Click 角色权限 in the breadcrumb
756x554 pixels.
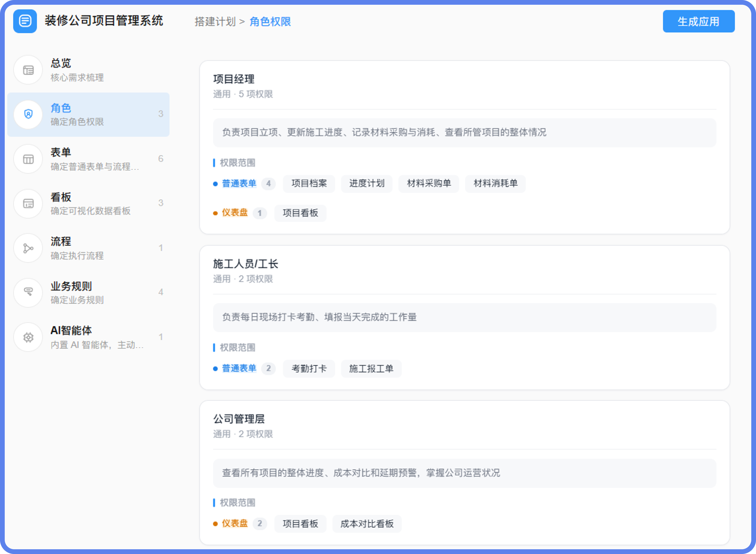click(270, 22)
